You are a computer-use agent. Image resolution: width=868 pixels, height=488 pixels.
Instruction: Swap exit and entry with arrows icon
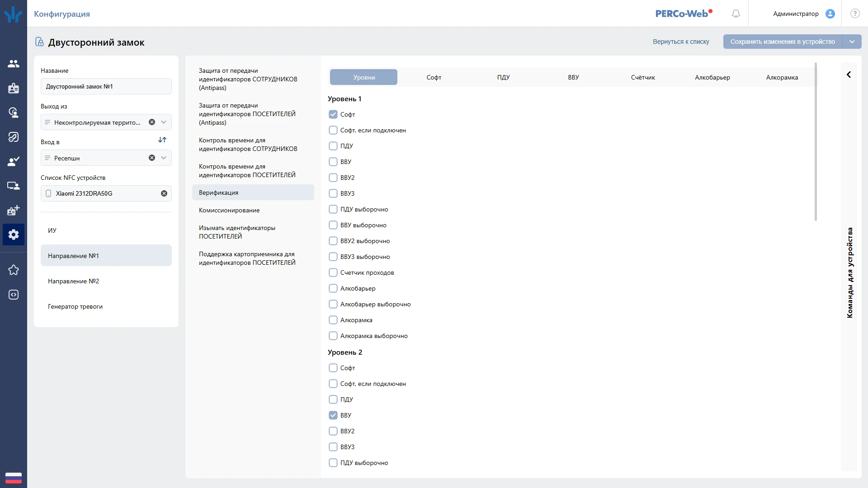coord(162,140)
